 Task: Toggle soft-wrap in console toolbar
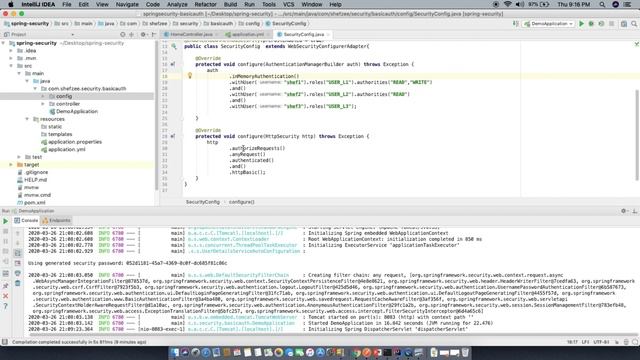[18, 253]
